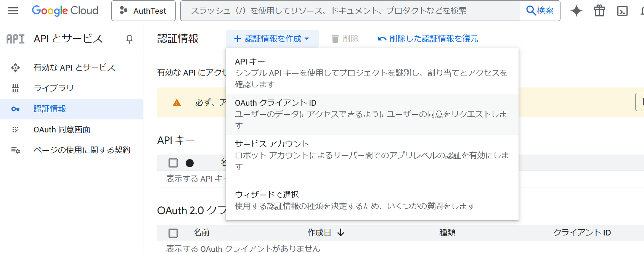The image size is (644, 253).
Task: Open the AuthTest project selector
Action: (143, 11)
